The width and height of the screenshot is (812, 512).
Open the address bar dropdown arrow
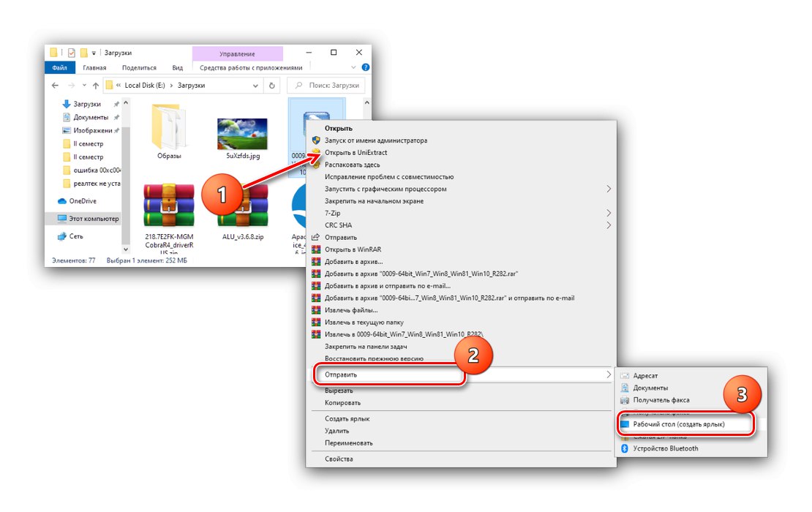coord(255,85)
